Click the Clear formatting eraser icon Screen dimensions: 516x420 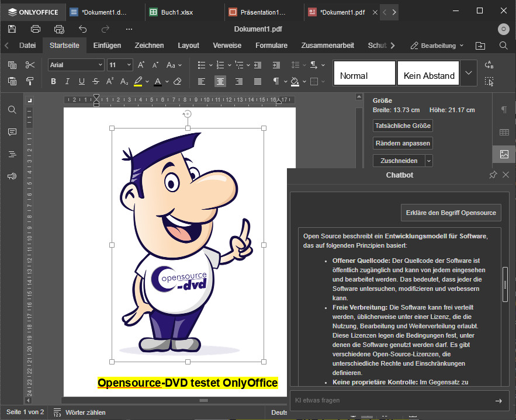pos(178,81)
